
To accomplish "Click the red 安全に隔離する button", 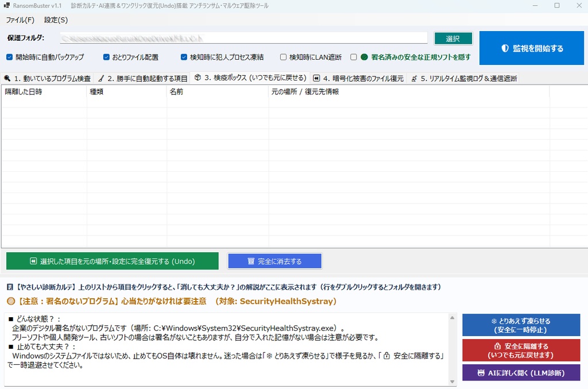I will click(x=521, y=351).
